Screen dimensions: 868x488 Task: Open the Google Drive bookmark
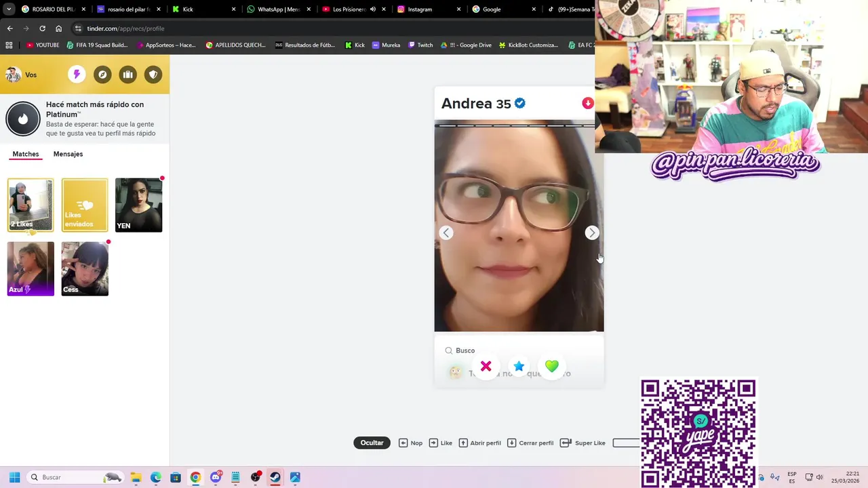(466, 45)
